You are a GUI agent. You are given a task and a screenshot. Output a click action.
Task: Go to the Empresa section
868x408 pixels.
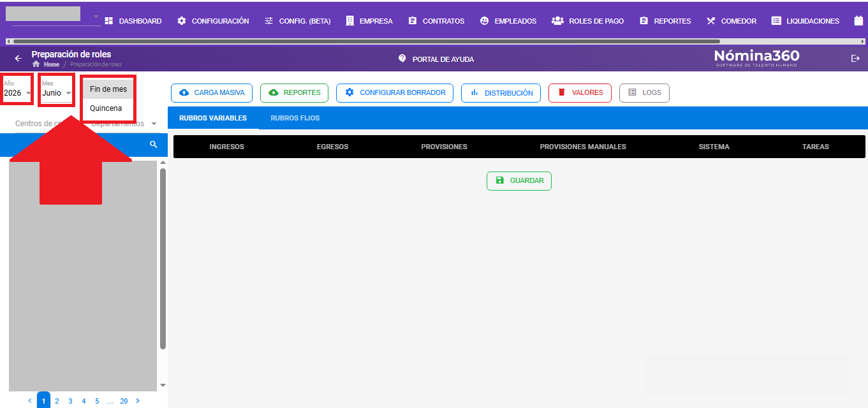pos(369,21)
